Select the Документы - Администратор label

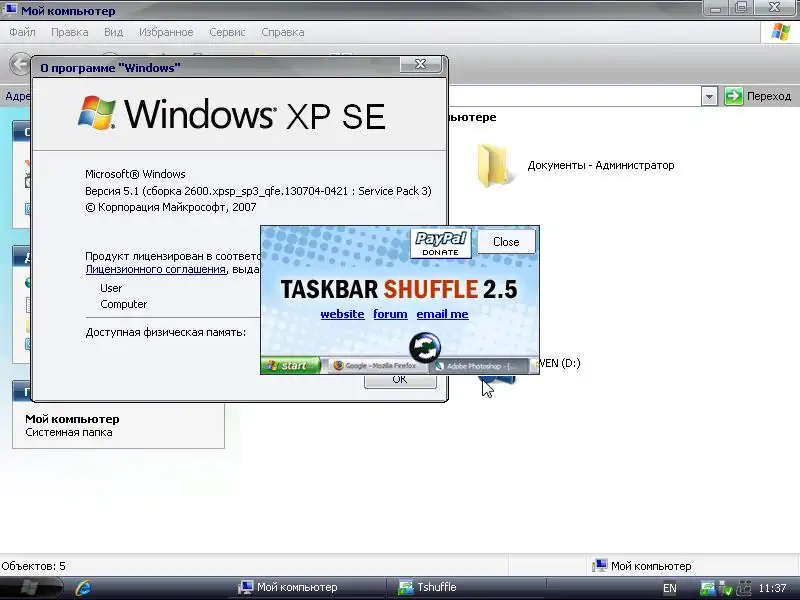point(601,165)
